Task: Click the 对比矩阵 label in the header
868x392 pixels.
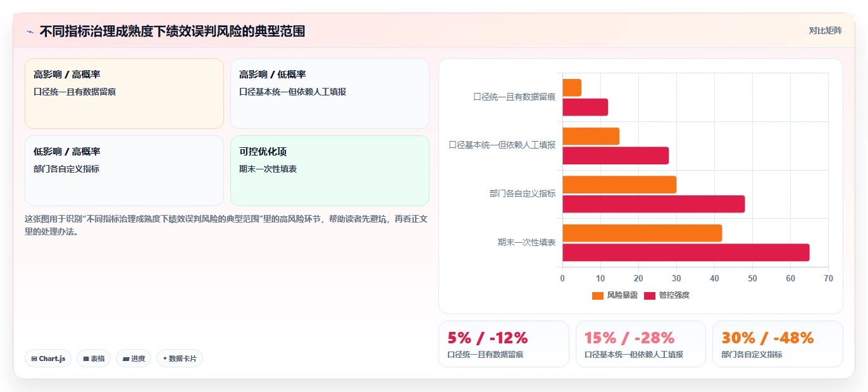Action: tap(826, 30)
